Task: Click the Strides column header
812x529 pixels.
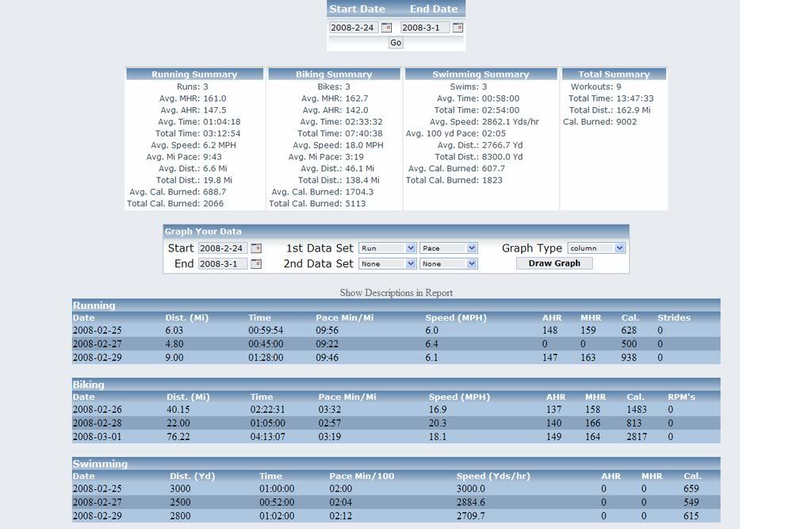Action: click(x=674, y=317)
